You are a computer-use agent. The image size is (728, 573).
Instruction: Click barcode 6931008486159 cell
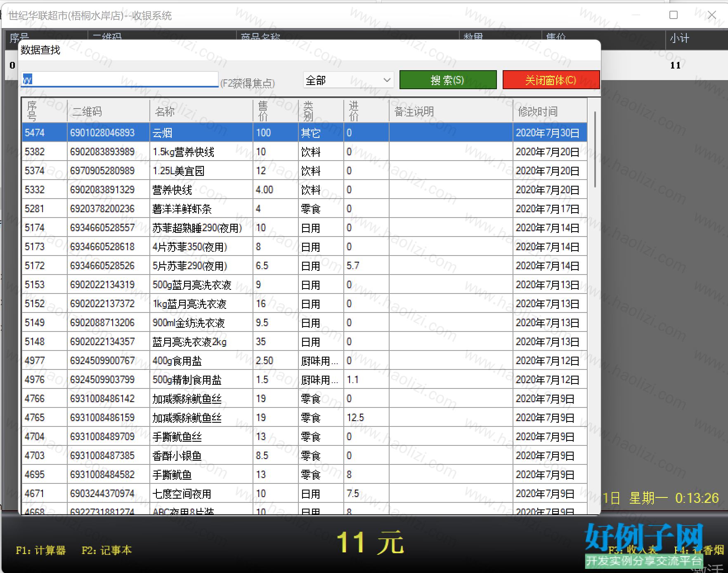tap(108, 417)
